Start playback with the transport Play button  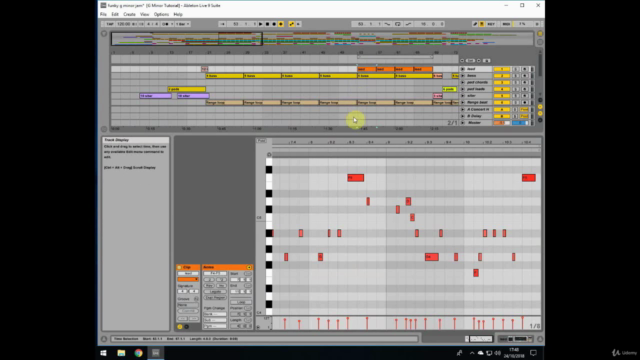(x=260, y=24)
